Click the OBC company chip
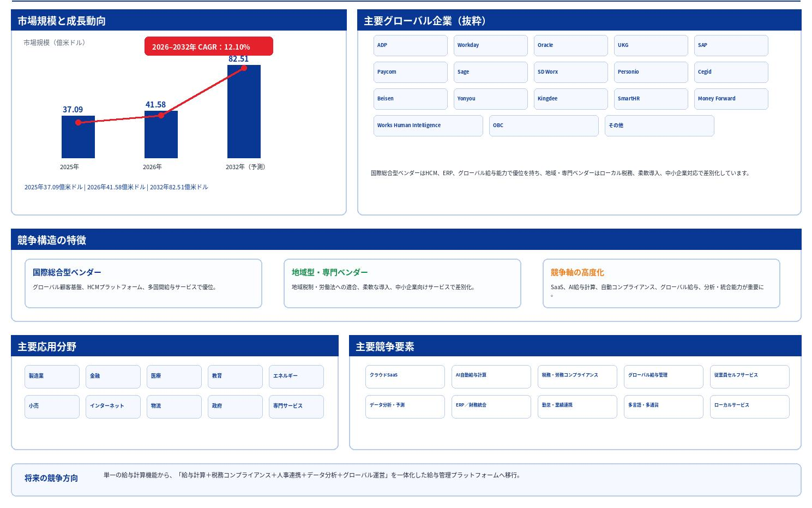Image resolution: width=812 pixels, height=508 pixels. [544, 125]
